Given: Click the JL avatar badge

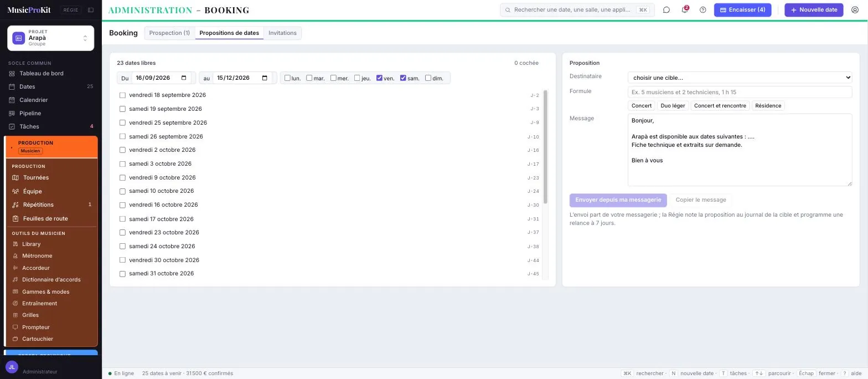Looking at the screenshot, I should [12, 367].
